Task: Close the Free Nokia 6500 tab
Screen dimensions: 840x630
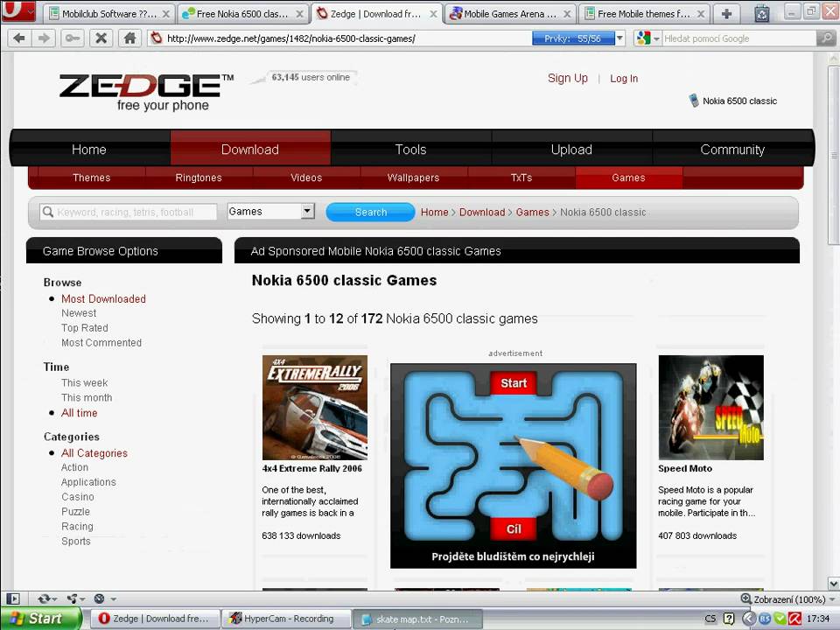Action: [x=300, y=14]
